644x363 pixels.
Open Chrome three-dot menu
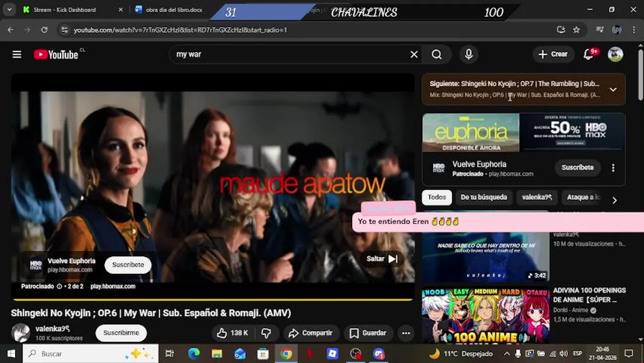point(634,30)
